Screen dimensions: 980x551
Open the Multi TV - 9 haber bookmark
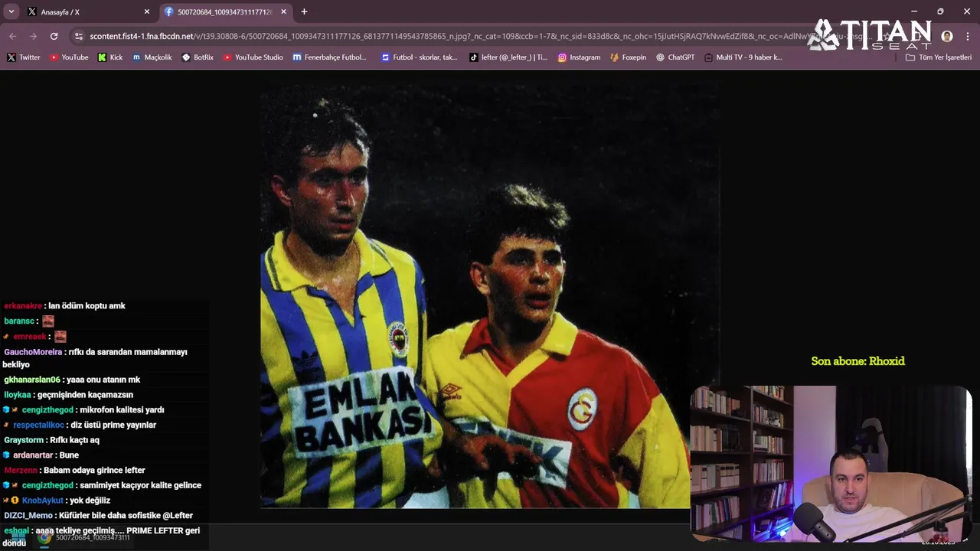tap(743, 57)
